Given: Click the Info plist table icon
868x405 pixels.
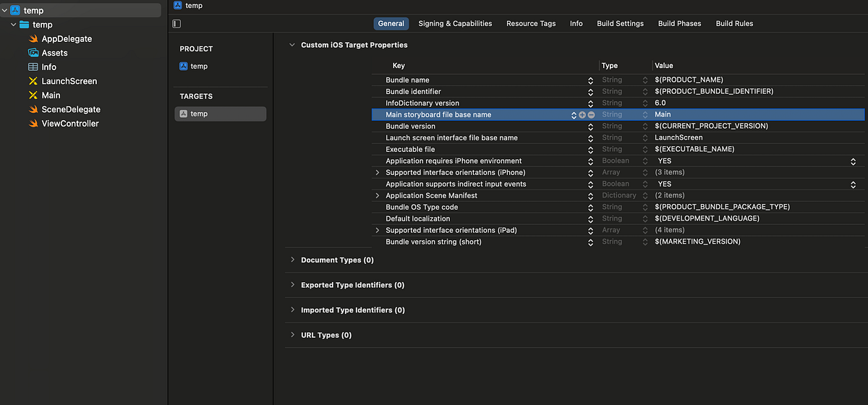Looking at the screenshot, I should 33,67.
